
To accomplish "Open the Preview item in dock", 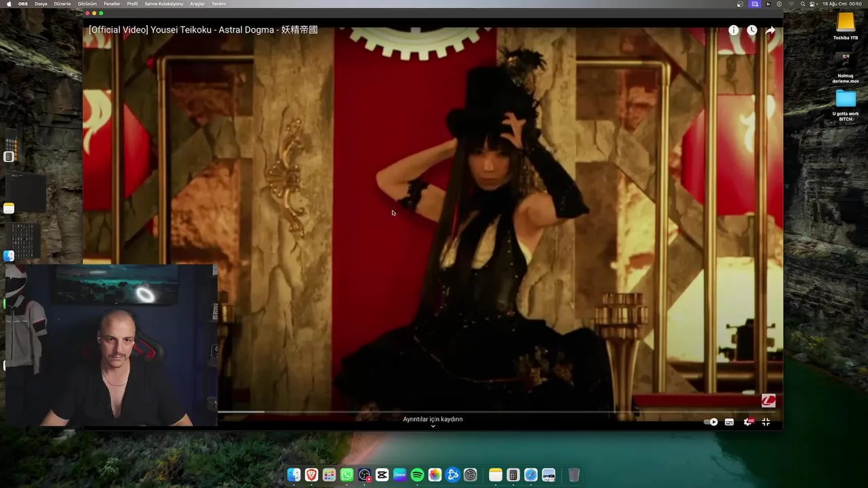I will click(x=549, y=475).
